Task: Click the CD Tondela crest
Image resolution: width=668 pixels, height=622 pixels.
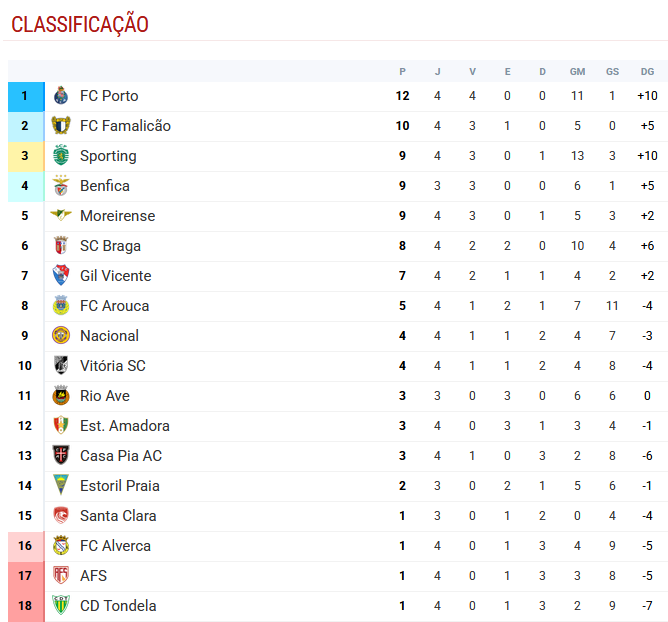Action: pyautogui.click(x=61, y=605)
